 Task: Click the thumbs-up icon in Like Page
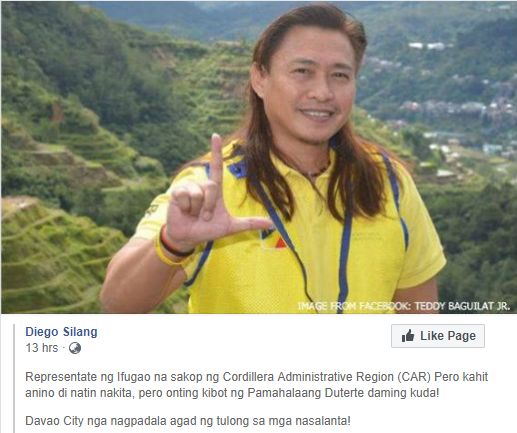coord(408,336)
